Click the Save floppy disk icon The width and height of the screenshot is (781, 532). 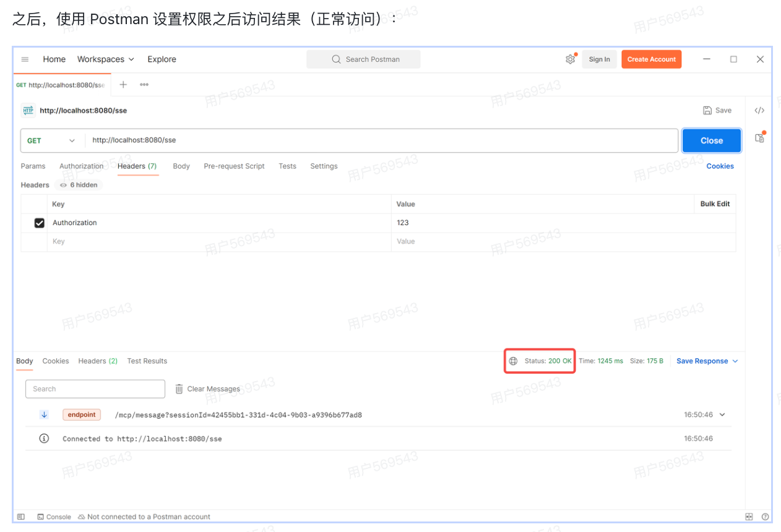pos(707,110)
